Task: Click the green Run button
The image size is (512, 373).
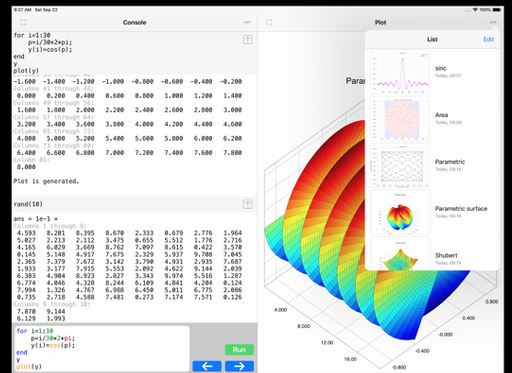Action: point(239,350)
